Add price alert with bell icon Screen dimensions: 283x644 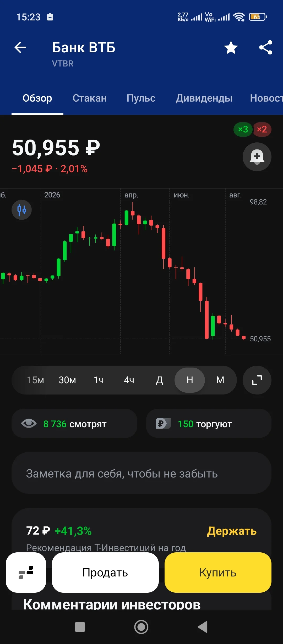point(257,157)
